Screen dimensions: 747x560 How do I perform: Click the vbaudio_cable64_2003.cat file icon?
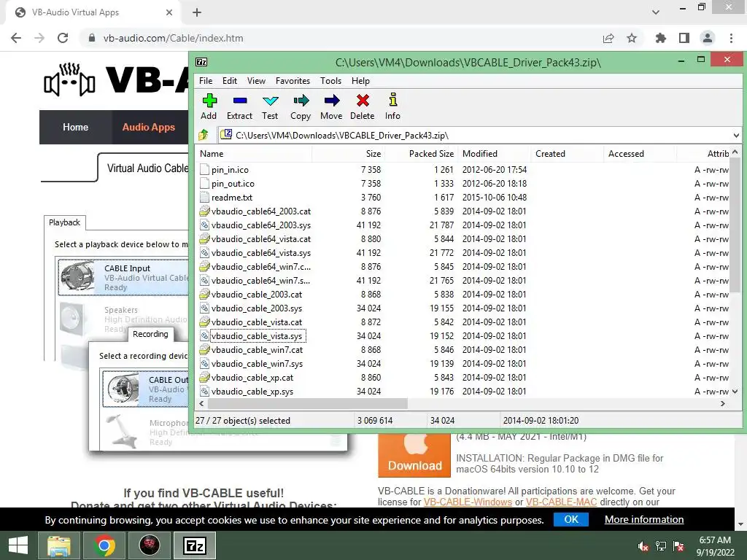(204, 211)
